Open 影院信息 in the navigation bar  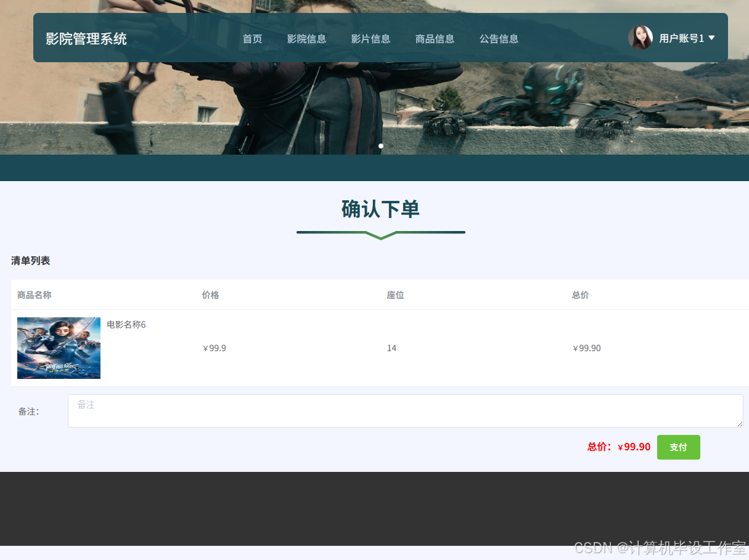306,39
